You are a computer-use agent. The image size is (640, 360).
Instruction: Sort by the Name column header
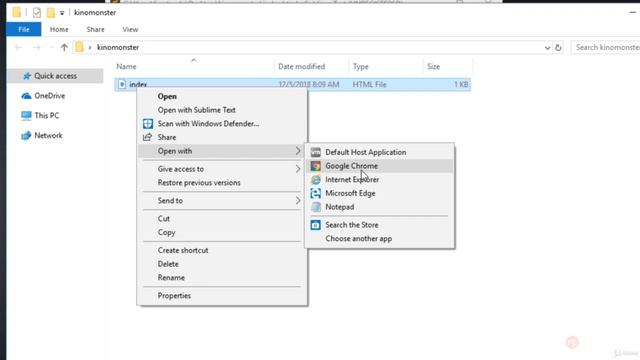194,67
